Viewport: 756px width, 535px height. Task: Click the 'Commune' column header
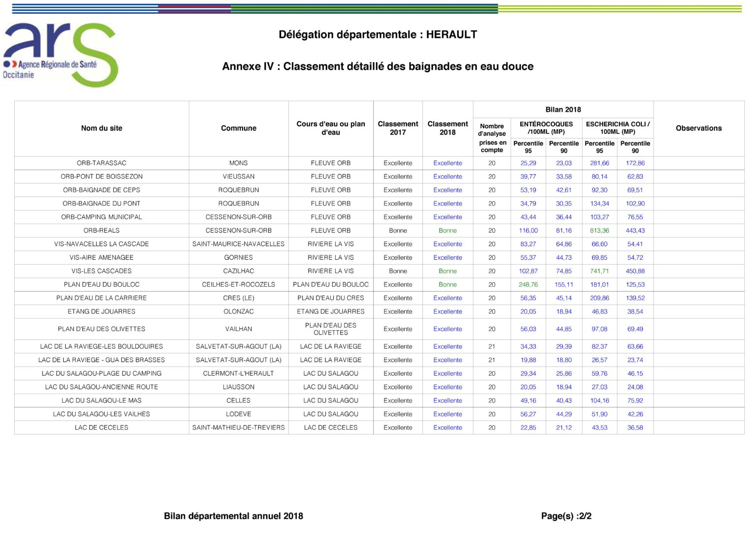click(x=239, y=128)
